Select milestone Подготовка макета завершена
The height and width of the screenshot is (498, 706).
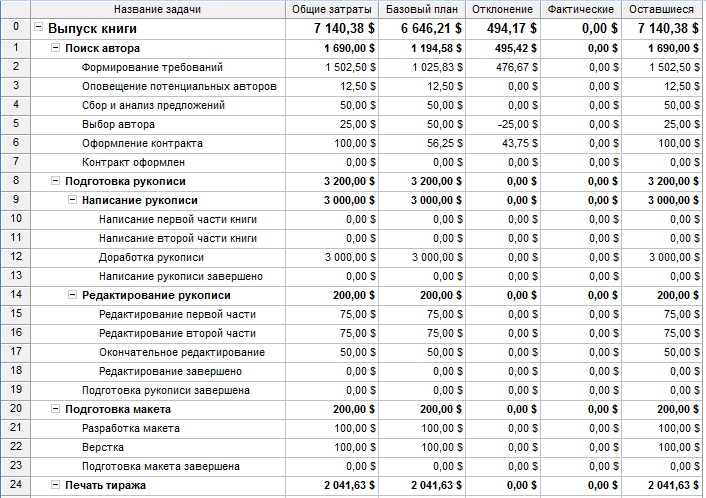click(x=161, y=466)
